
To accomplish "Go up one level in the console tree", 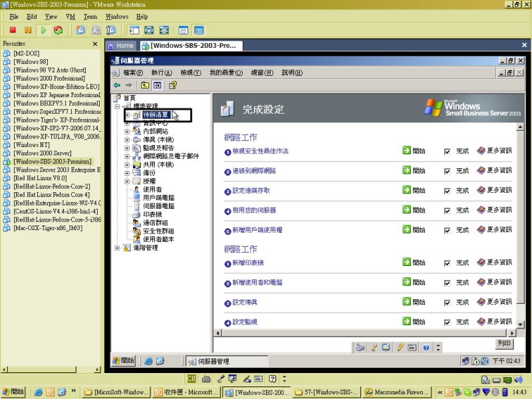I will tap(145, 85).
